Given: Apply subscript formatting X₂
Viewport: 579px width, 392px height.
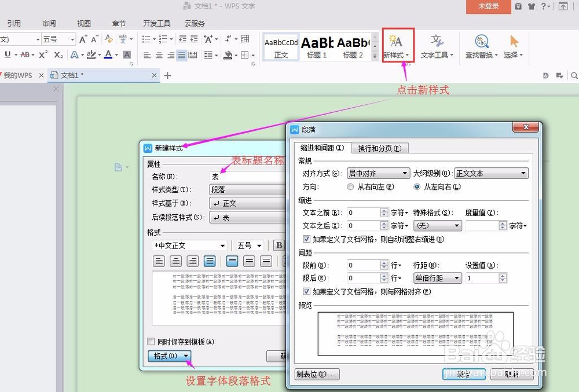Looking at the screenshot, I should 57,54.
